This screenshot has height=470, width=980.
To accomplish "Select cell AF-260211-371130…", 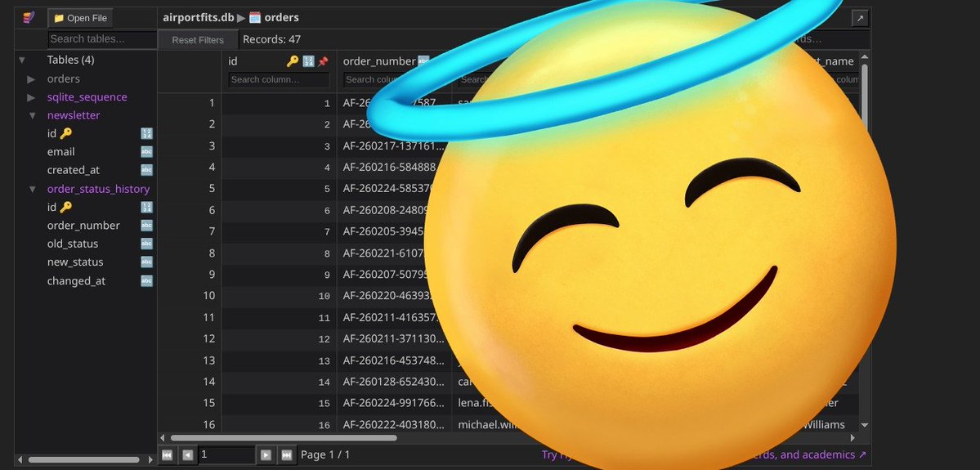I will 394,338.
